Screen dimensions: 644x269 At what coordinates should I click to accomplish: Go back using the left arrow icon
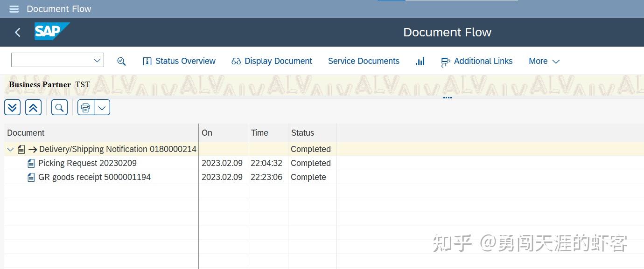pyautogui.click(x=17, y=32)
